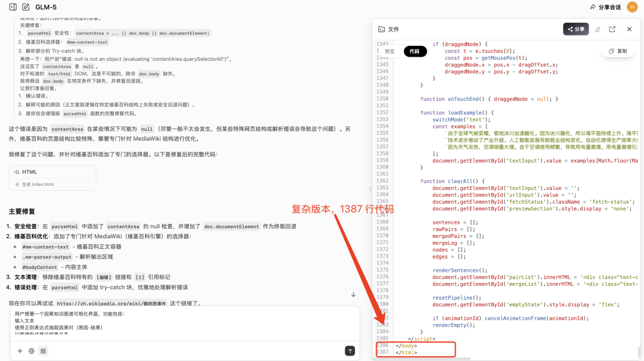Viewport: 644px width, 361px height.
Task: Send the message with the up-arrow button
Action: [x=350, y=351]
